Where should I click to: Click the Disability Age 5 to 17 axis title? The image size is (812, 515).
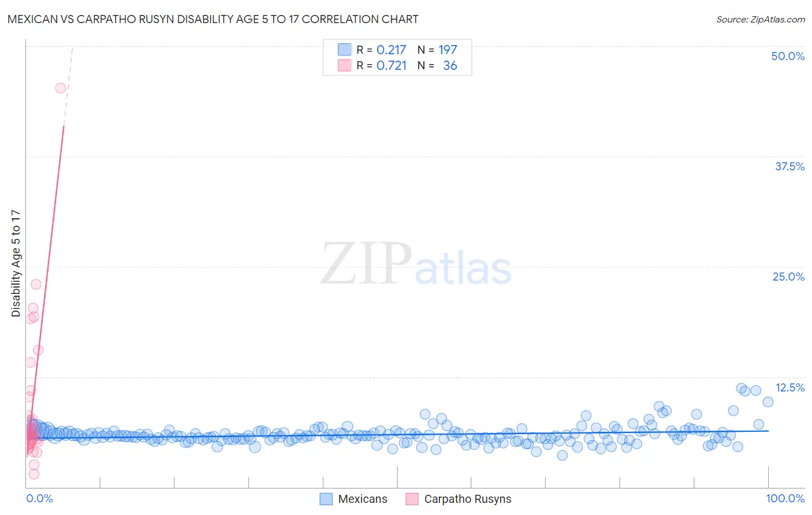point(16,263)
